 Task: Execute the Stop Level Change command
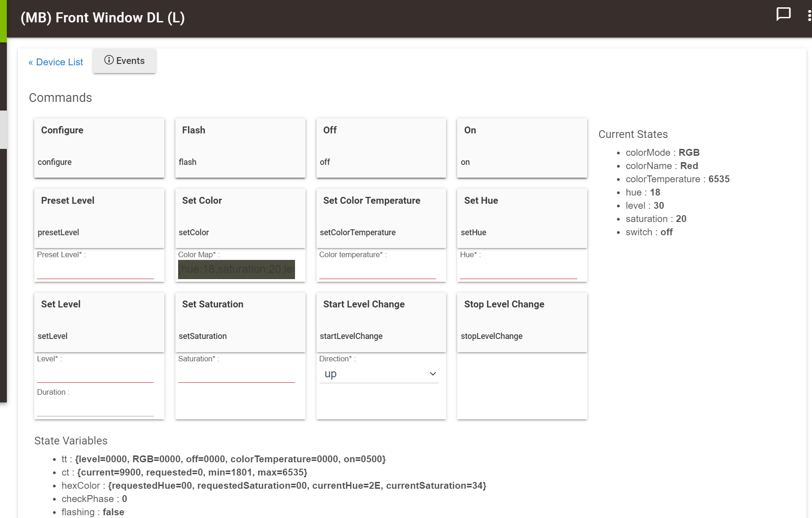coord(522,322)
